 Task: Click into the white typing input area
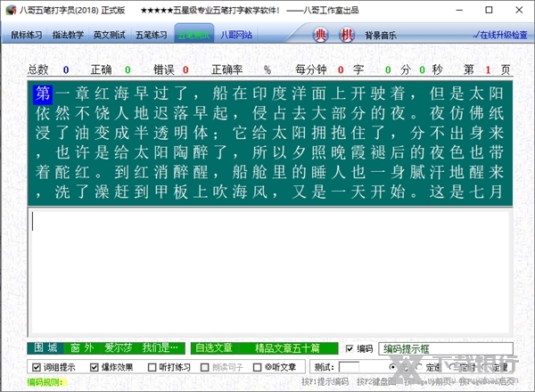coord(270,272)
